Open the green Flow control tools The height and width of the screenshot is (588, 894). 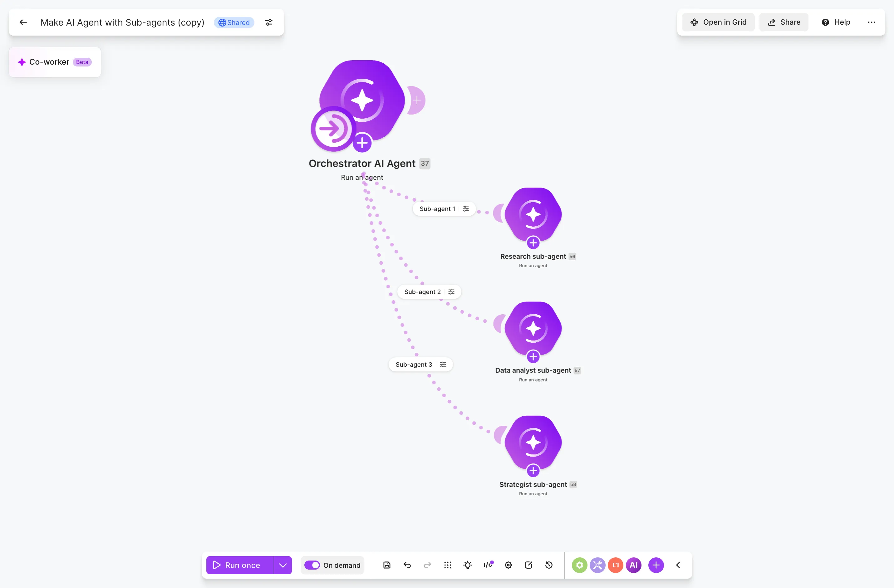pyautogui.click(x=580, y=565)
